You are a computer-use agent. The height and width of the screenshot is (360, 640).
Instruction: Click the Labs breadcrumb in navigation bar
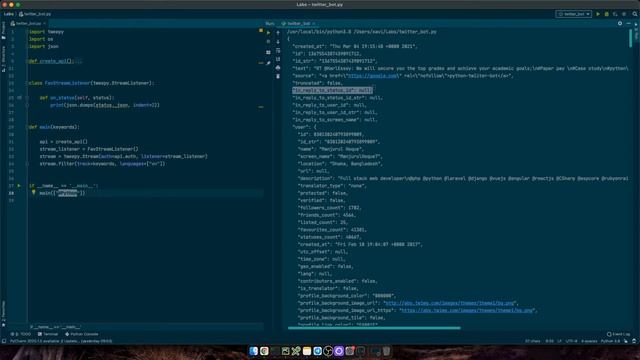coord(9,14)
